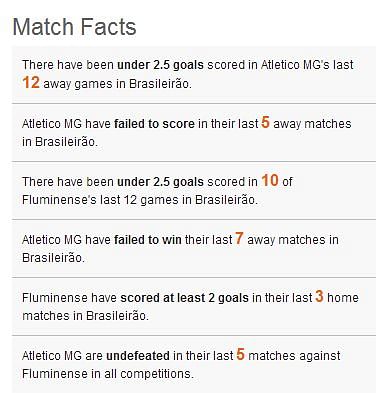Click the 'failed to score' bold text
The height and width of the screenshot is (393, 376).
(154, 124)
